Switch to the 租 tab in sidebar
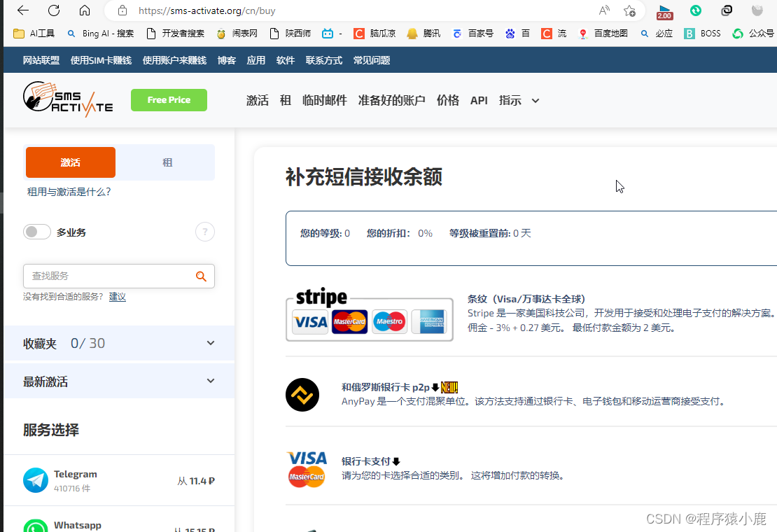 pos(167,162)
